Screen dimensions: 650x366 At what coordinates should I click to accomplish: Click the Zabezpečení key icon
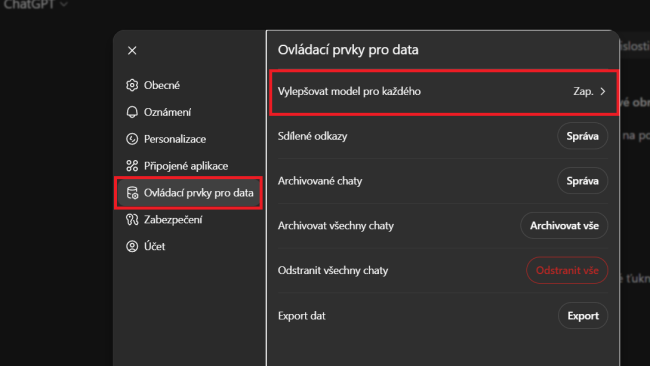[x=132, y=219]
